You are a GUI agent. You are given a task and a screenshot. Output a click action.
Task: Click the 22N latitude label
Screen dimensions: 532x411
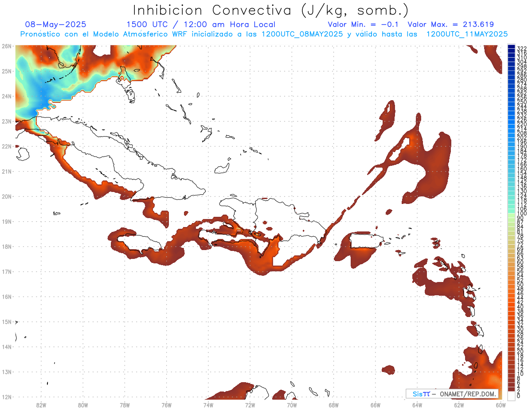click(6, 146)
